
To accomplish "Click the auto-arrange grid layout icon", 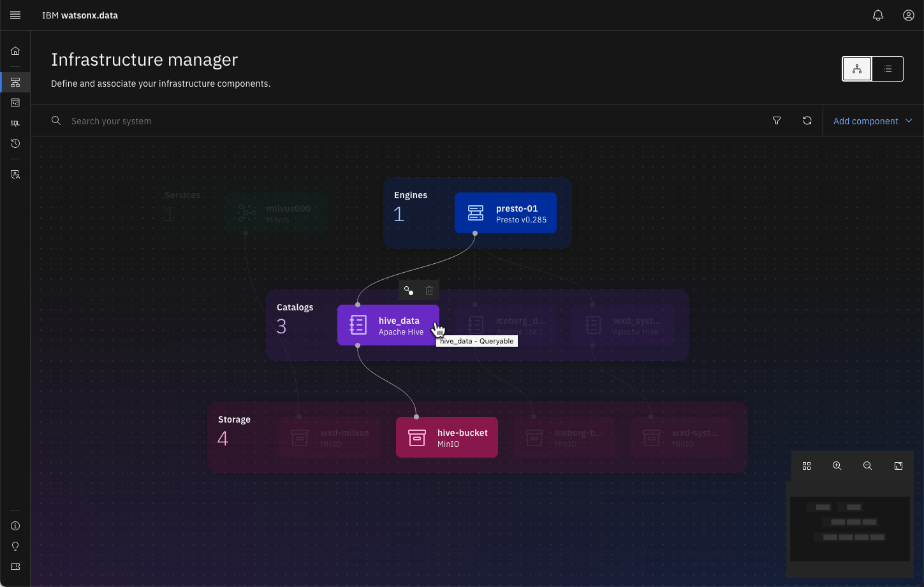I will tap(807, 466).
